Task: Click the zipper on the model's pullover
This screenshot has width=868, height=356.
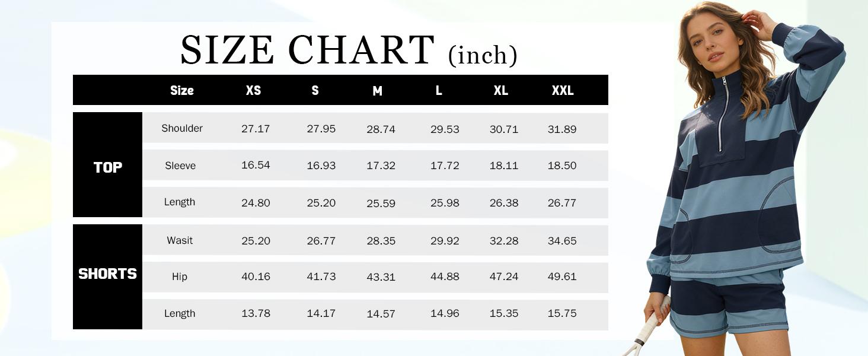Action: tap(723, 114)
